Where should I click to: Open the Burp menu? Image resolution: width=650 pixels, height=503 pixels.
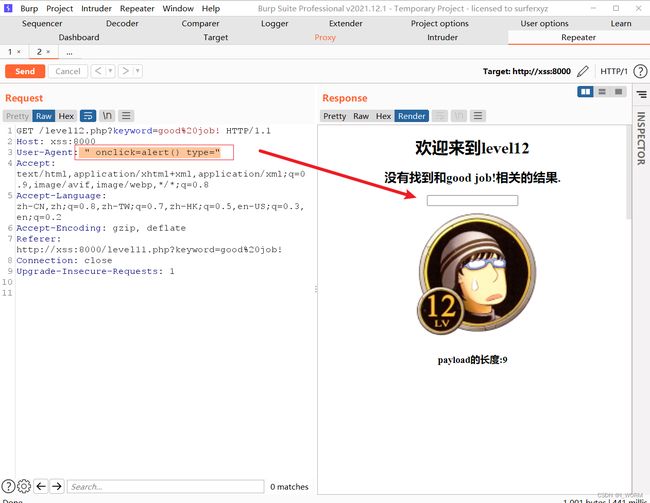29,8
